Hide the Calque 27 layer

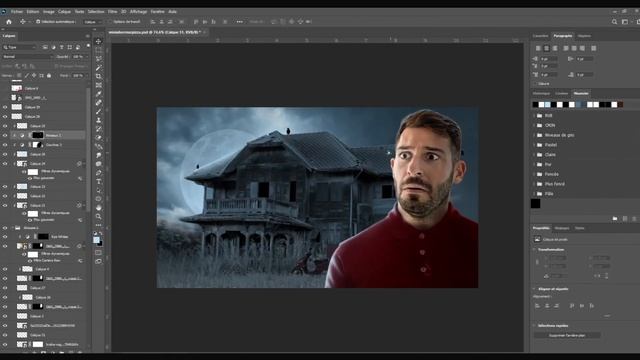5,288
